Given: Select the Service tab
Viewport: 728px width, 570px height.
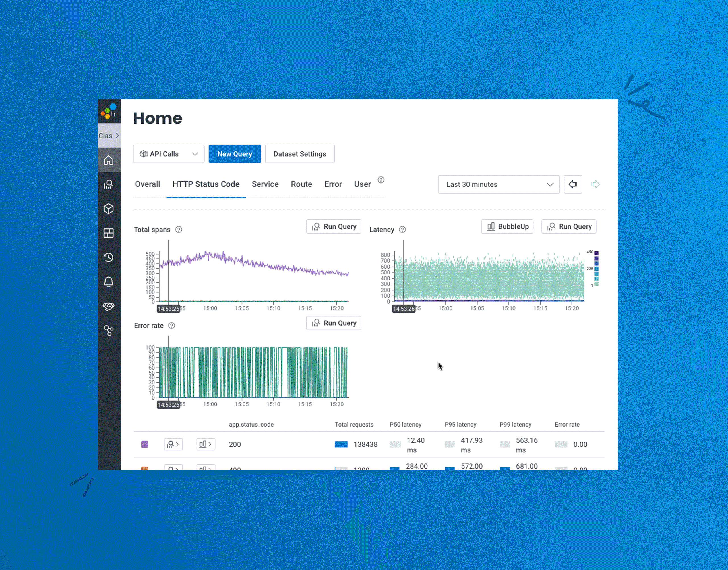Looking at the screenshot, I should [265, 184].
